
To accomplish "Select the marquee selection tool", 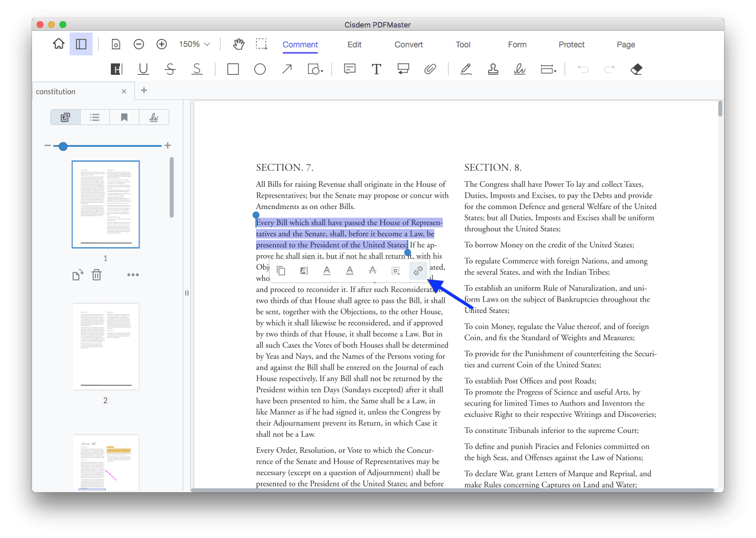I will point(262,44).
